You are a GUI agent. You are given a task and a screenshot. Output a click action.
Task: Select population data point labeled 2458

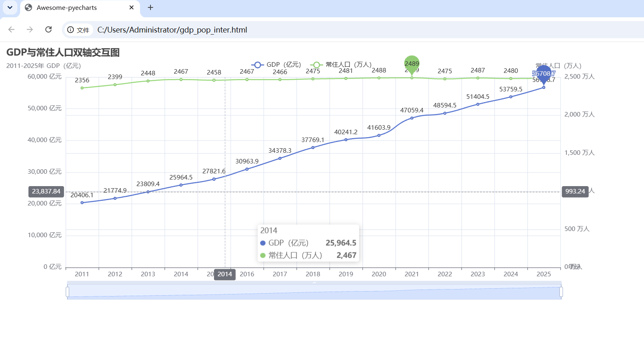214,80
